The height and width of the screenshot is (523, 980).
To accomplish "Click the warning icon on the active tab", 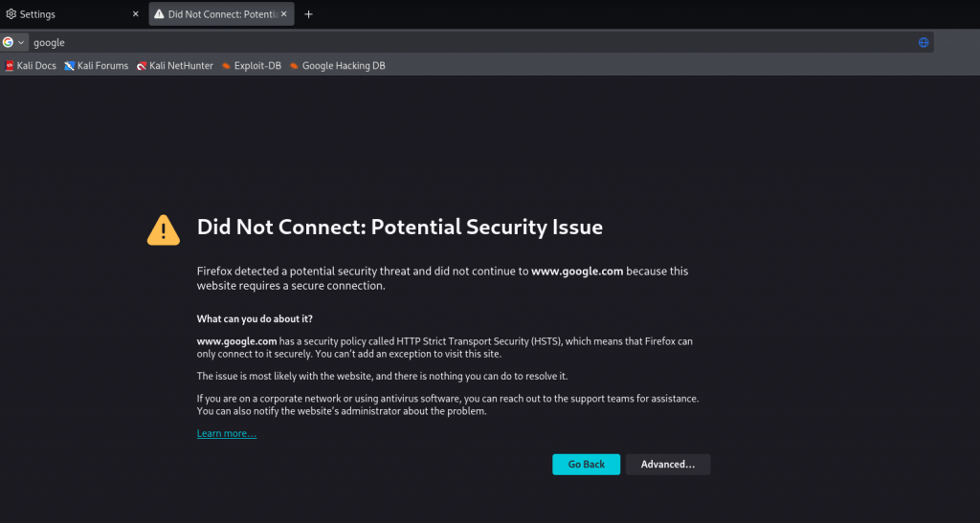I will point(159,14).
